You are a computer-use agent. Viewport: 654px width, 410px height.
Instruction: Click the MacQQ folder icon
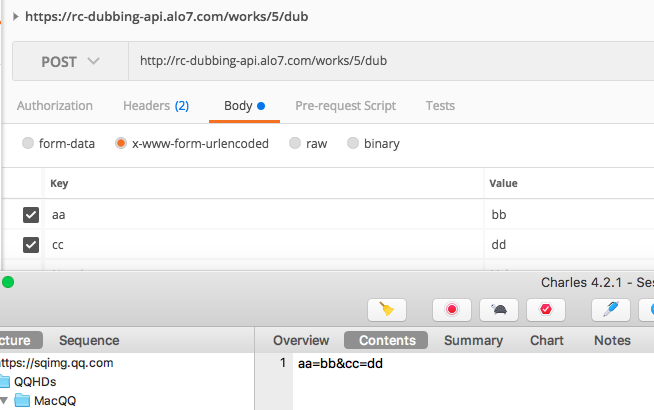click(x=22, y=400)
